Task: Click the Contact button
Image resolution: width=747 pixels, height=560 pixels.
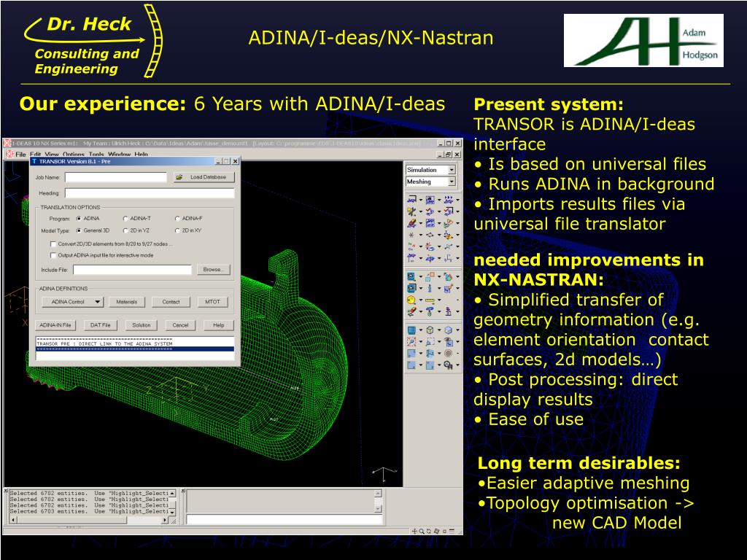Action: click(171, 302)
